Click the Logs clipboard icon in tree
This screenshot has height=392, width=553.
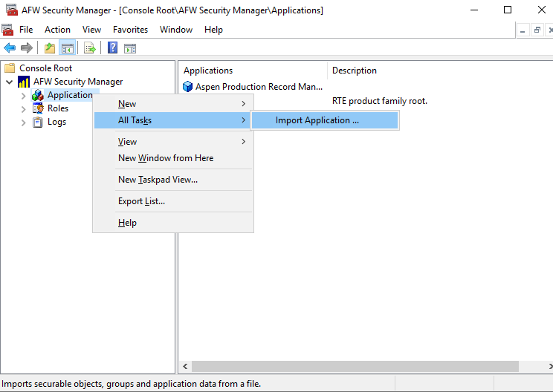[x=38, y=122]
